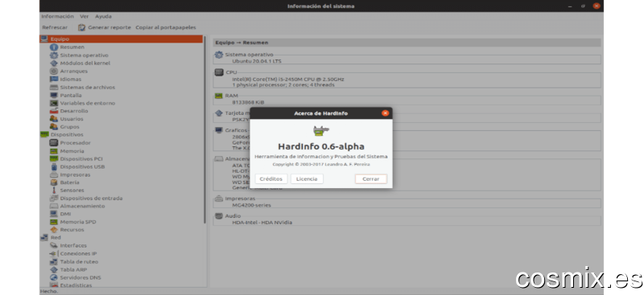Viewport: 644px width, 295px height.
Task: Close the Acerca de HardInfo dialog
Action: tap(385, 113)
